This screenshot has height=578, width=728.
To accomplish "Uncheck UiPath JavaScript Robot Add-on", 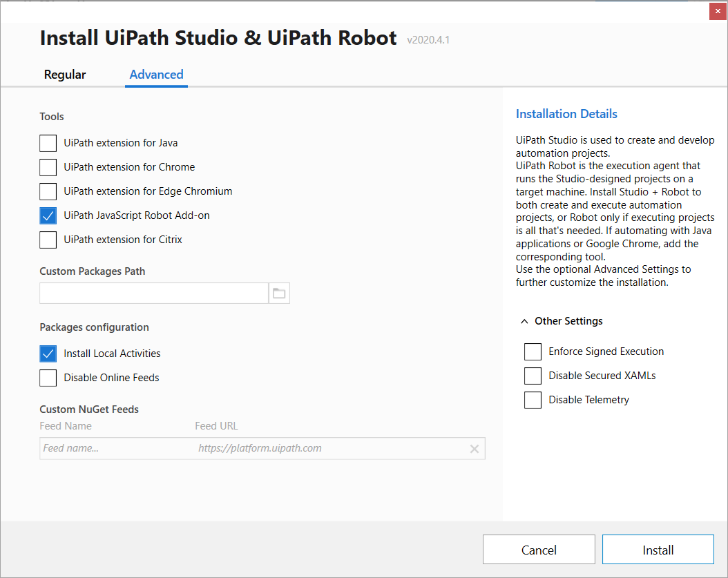I will (48, 215).
